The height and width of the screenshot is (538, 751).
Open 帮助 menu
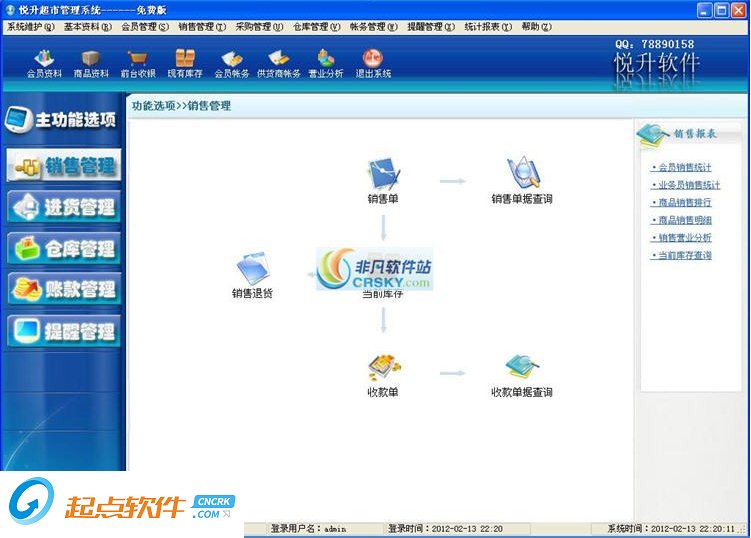tap(537, 27)
